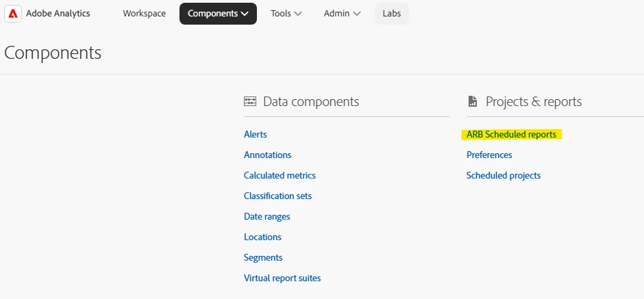Open Annotations component page
This screenshot has height=299, width=644.
coord(267,155)
